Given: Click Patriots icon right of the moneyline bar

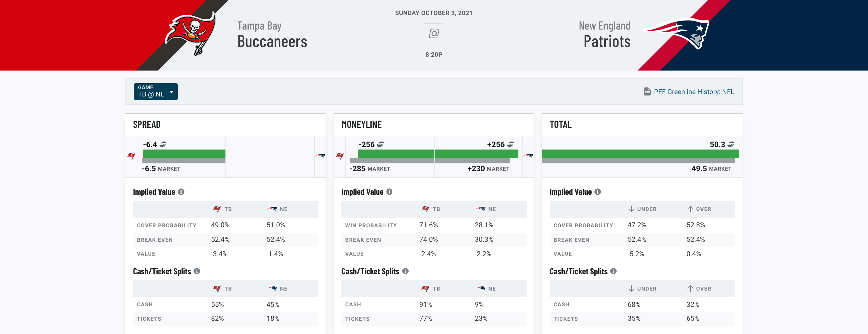Looking at the screenshot, I should click(529, 156).
